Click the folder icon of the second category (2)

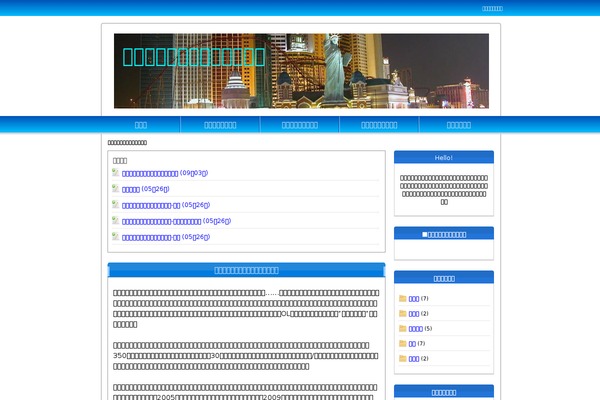(403, 313)
